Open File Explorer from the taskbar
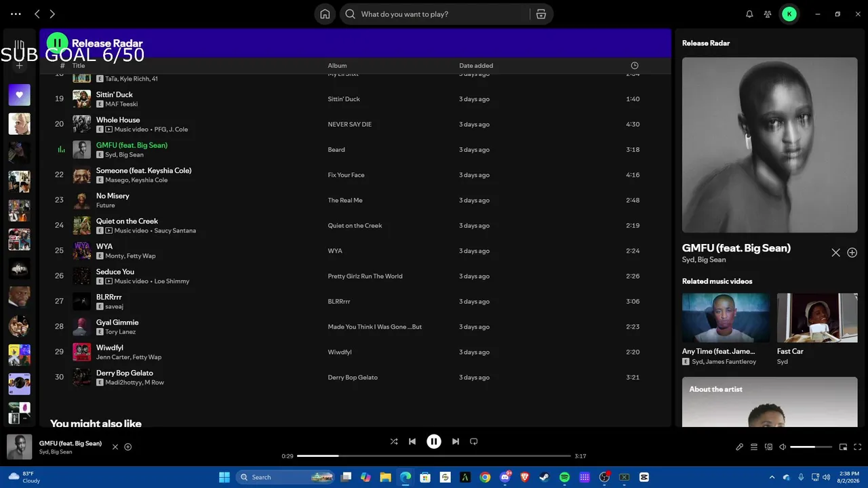This screenshot has height=488, width=868. 385,477
